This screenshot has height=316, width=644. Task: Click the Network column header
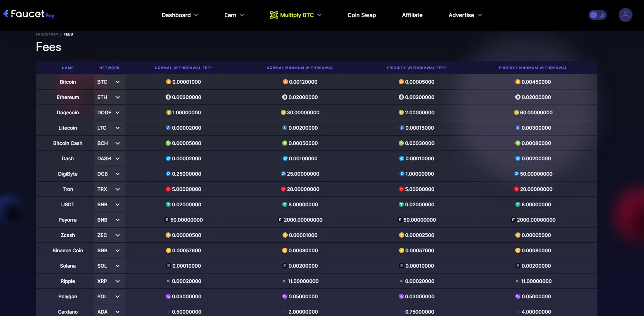coord(109,68)
